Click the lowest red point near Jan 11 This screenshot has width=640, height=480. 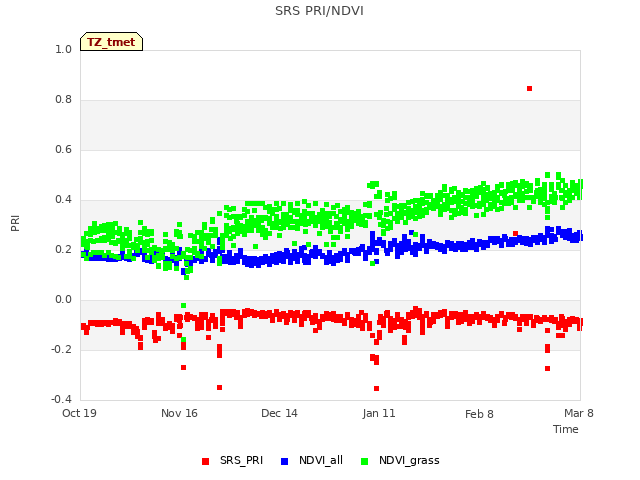[376, 389]
